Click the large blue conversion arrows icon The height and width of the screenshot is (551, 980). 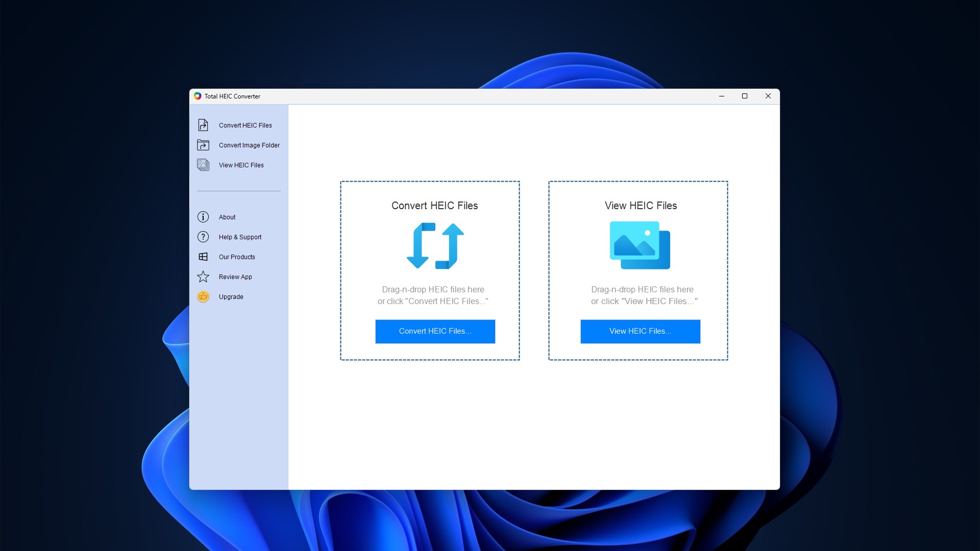coord(435,245)
